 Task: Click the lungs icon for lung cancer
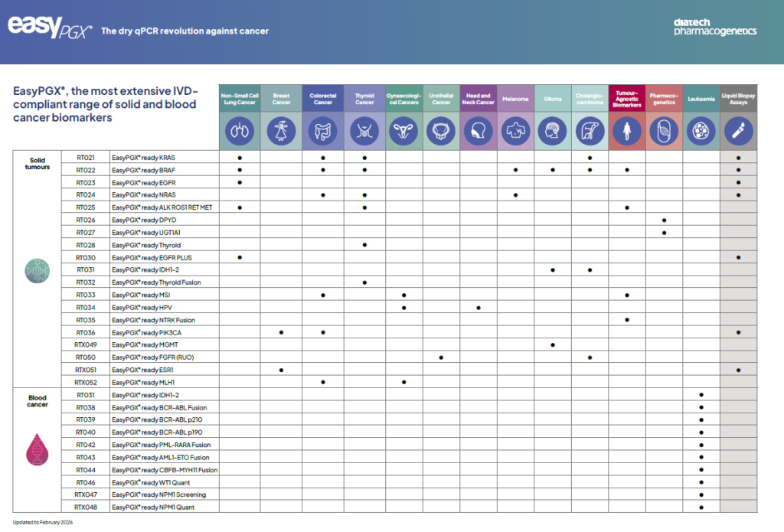pos(240,132)
